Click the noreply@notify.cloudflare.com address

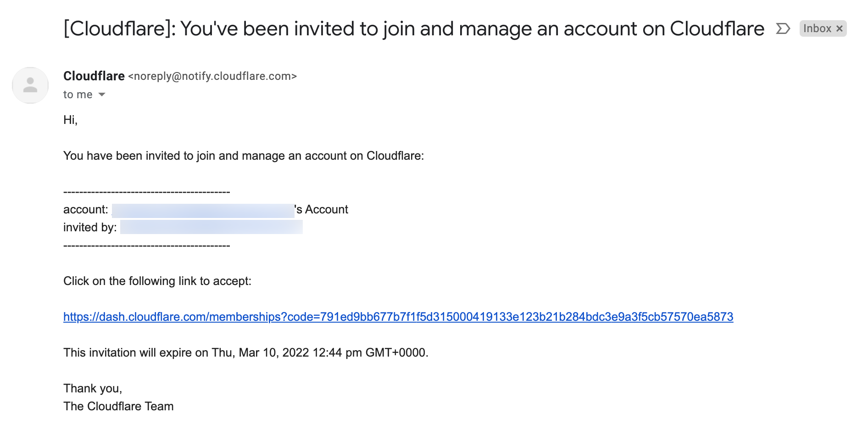212,76
